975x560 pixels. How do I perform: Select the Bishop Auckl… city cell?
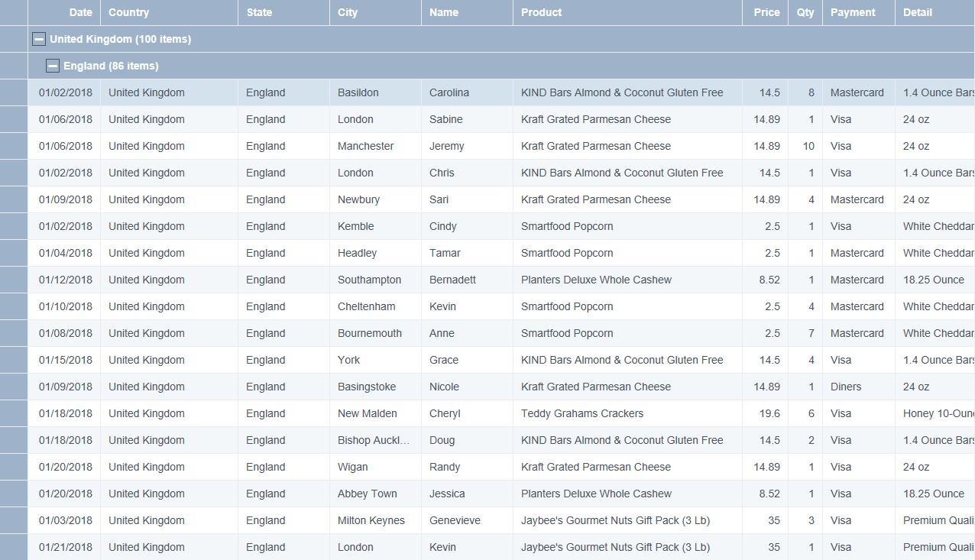point(375,440)
